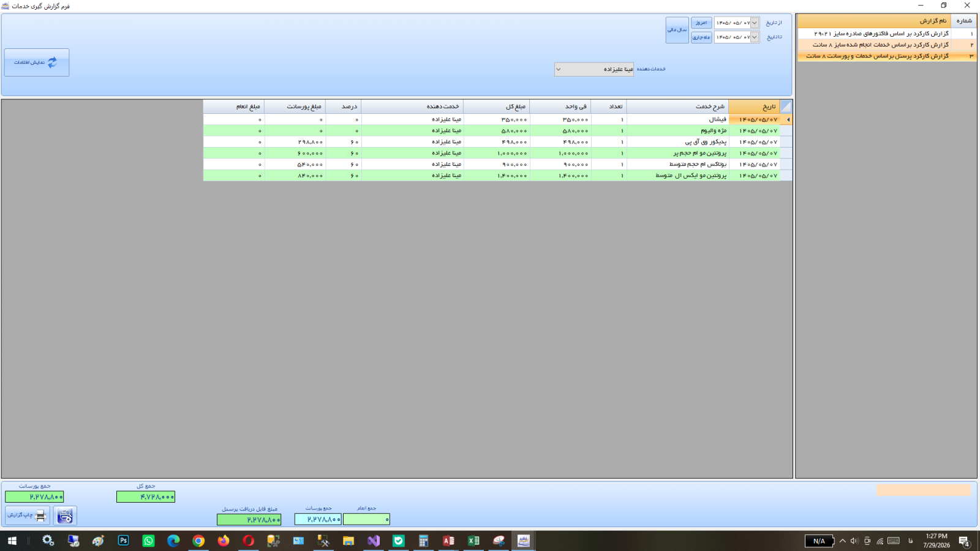
Task: Open Opera browser from the taskbar
Action: (x=248, y=541)
